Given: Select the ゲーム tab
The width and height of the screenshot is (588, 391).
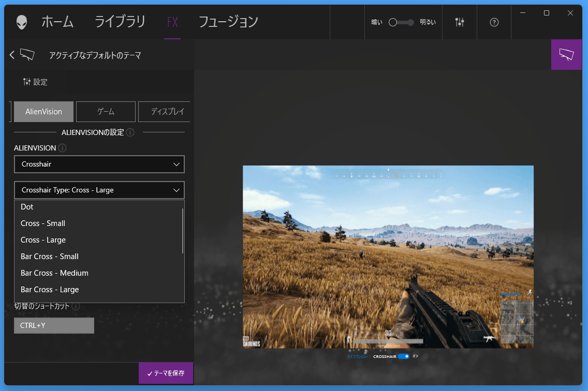Looking at the screenshot, I should pos(106,112).
